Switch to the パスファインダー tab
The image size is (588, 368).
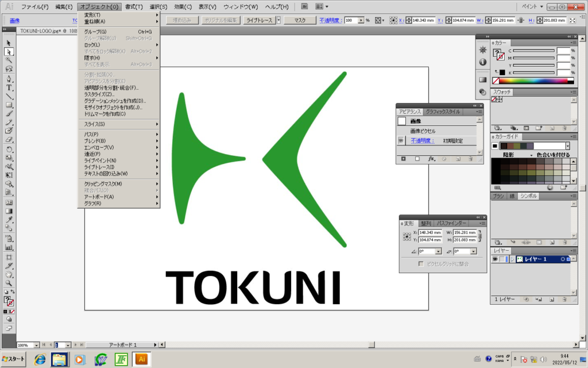click(451, 224)
